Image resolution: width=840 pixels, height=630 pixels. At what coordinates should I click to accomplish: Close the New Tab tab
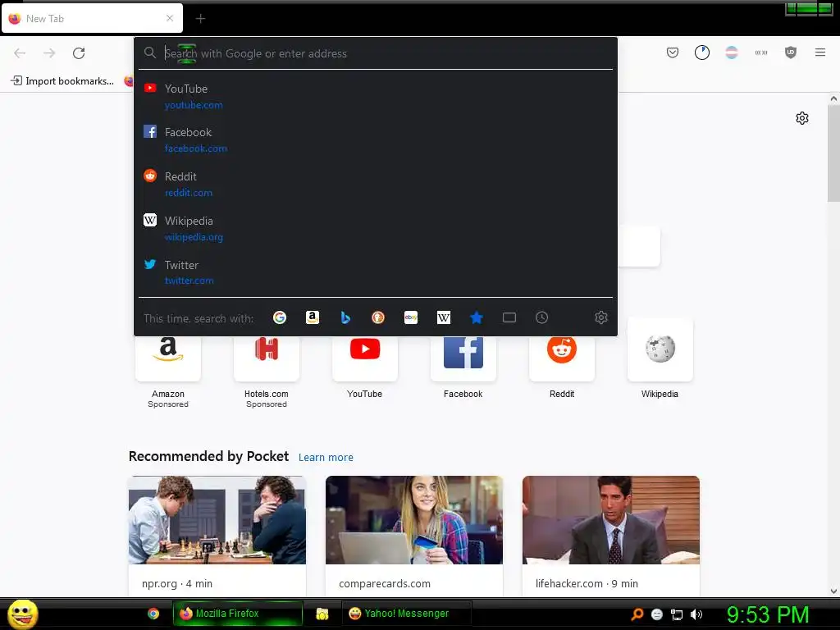170,18
